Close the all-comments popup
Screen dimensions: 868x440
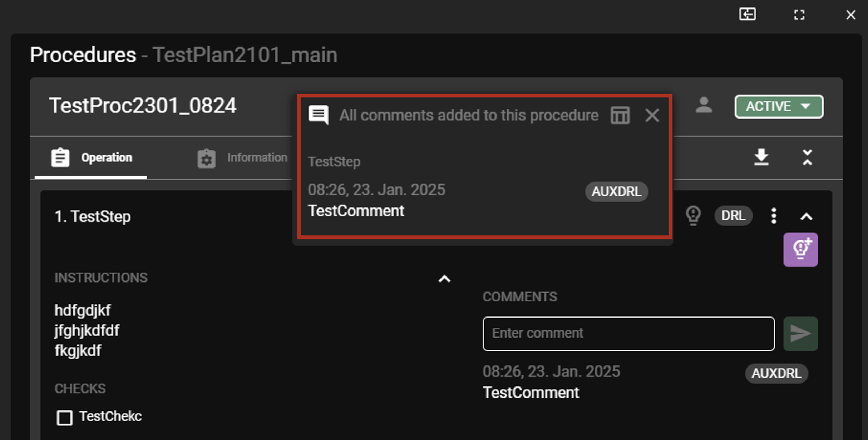[x=652, y=115]
